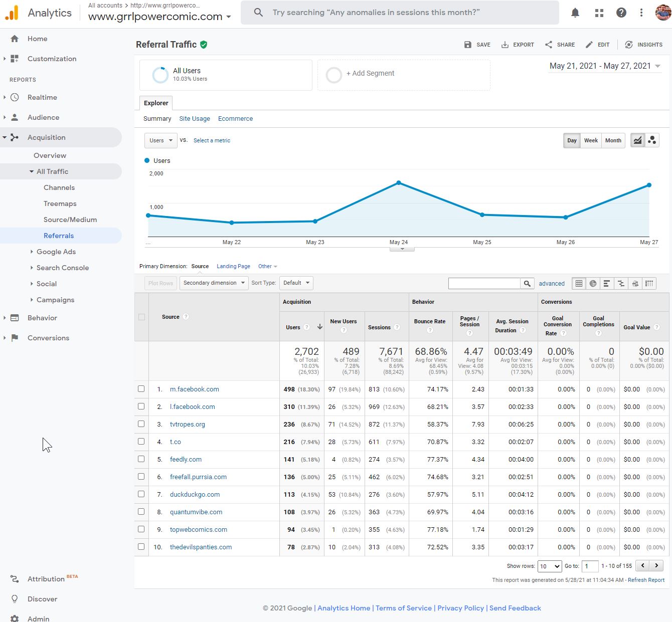Open Channels in the sidebar
The width and height of the screenshot is (672, 622).
point(59,187)
